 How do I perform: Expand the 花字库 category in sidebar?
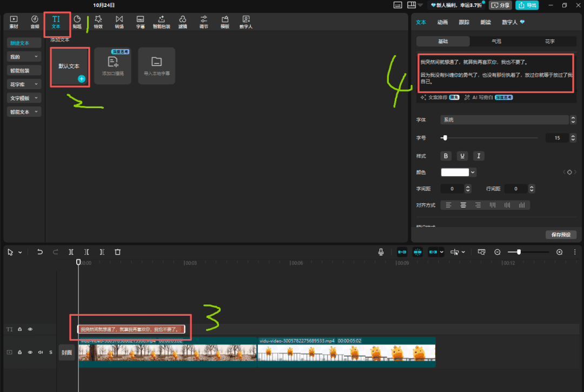[24, 84]
